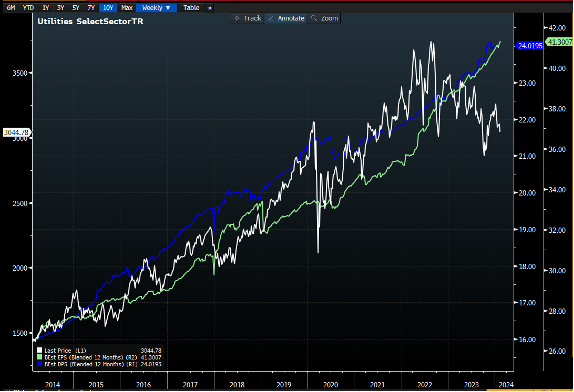Image resolution: width=574 pixels, height=392 pixels.
Task: Select the Last Price (L1) legend entry
Action: tap(65, 350)
